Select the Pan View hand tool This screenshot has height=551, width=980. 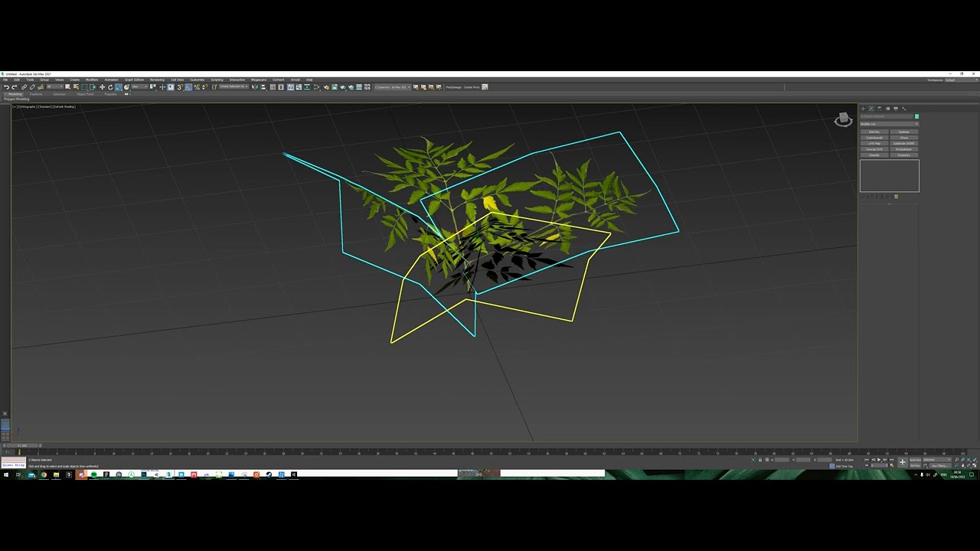coord(962,466)
